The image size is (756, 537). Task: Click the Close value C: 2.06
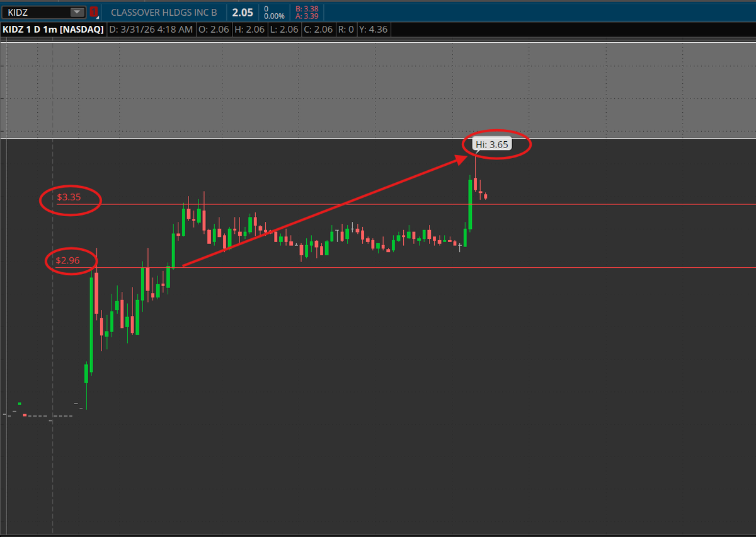[x=318, y=29]
